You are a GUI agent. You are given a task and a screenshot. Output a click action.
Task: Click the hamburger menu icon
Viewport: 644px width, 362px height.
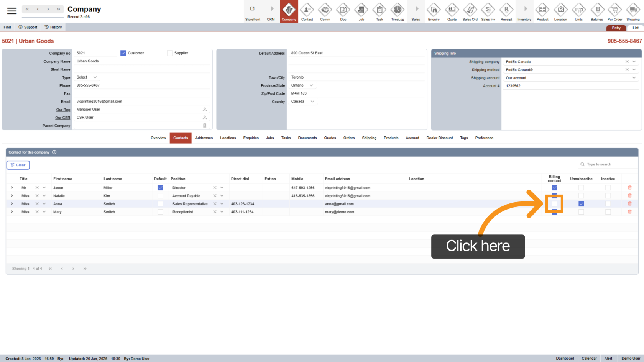12,11
